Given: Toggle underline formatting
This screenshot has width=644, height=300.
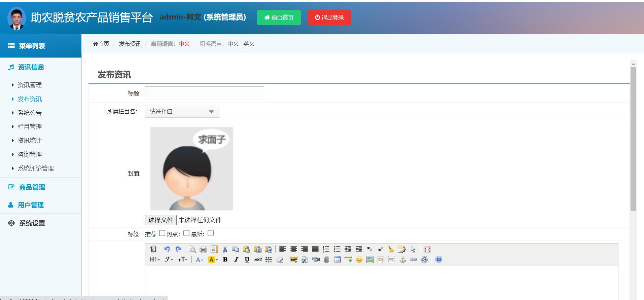Looking at the screenshot, I should (247, 260).
